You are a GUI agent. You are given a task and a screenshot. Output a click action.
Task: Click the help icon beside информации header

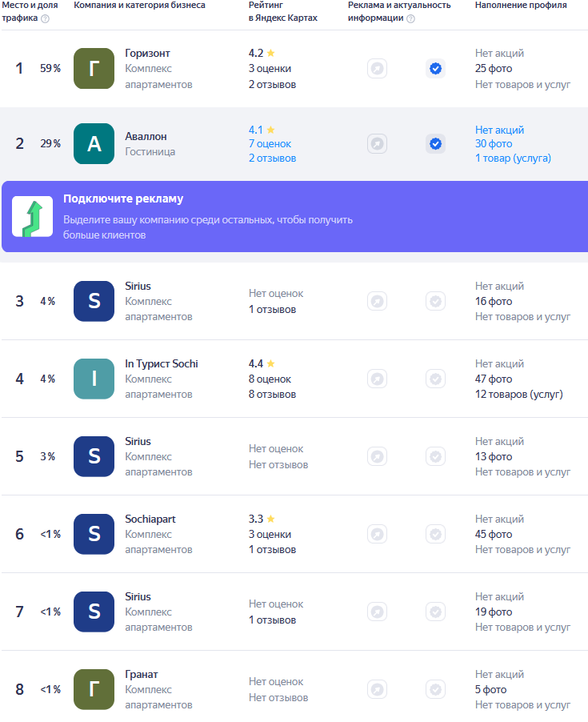point(410,18)
